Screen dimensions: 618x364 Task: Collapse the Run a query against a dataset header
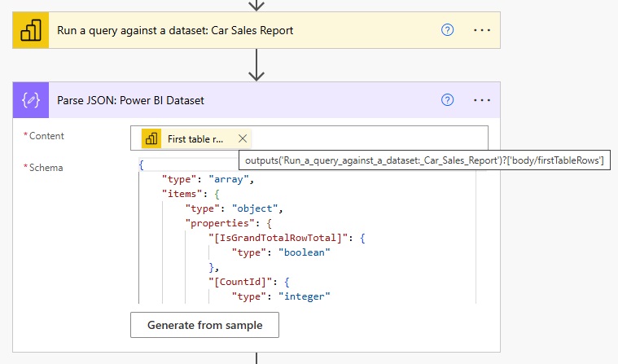256,30
